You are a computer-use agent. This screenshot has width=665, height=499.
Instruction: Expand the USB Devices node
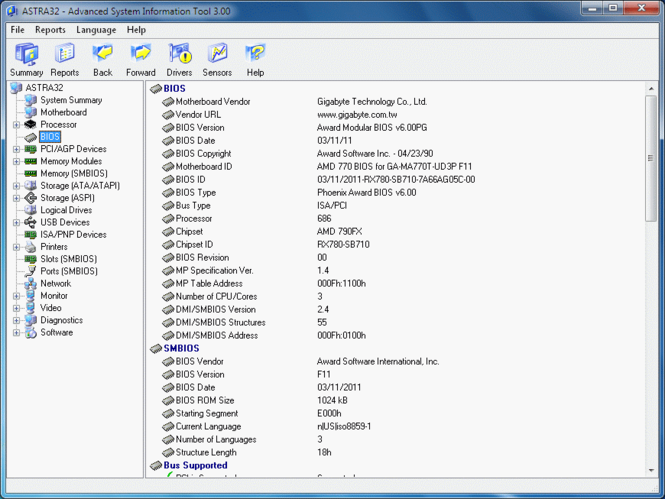[x=16, y=223]
